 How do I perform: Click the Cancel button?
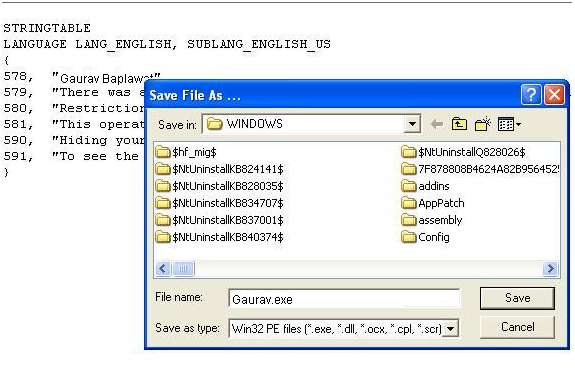(517, 327)
